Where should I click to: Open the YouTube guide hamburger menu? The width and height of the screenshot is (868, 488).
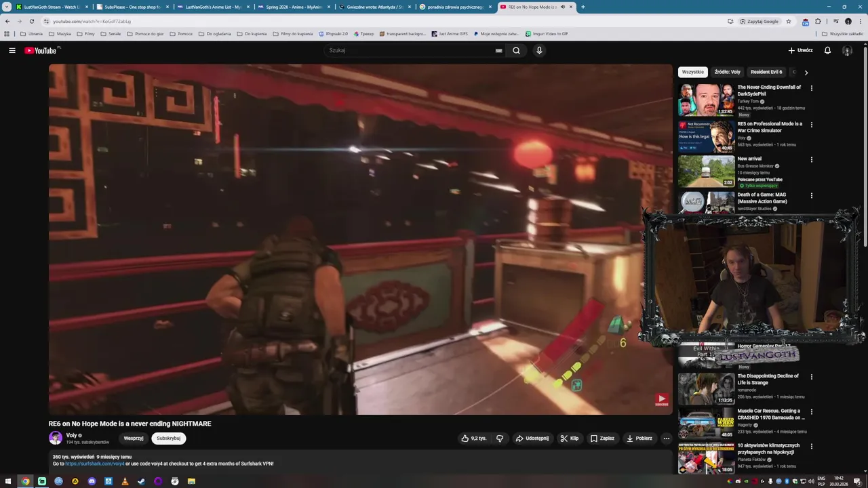click(12, 50)
